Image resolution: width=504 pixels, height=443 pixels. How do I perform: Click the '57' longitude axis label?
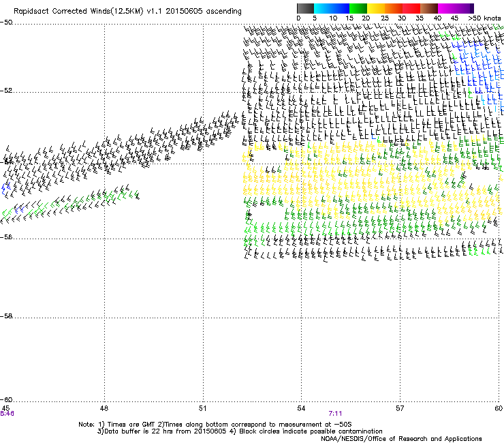(400, 408)
